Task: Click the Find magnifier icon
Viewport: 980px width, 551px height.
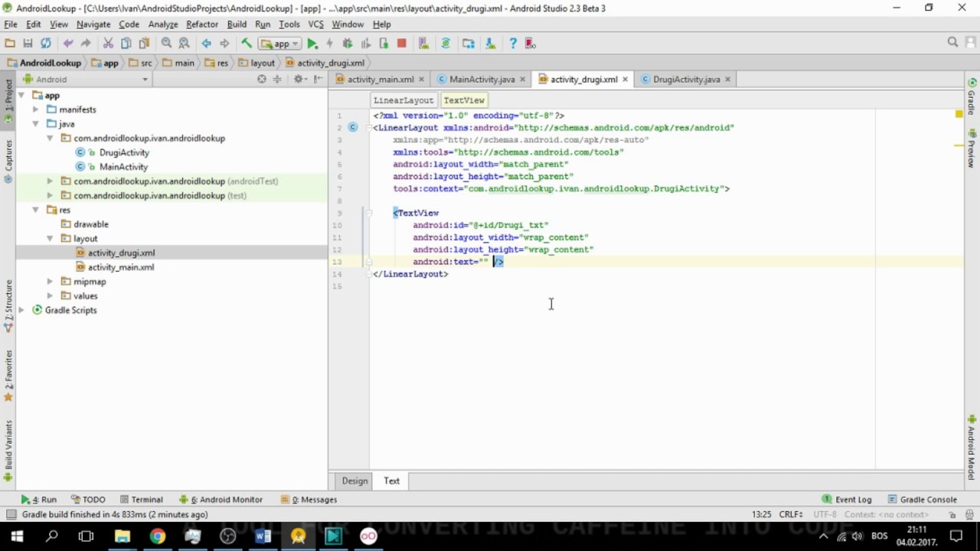Action: click(x=166, y=44)
